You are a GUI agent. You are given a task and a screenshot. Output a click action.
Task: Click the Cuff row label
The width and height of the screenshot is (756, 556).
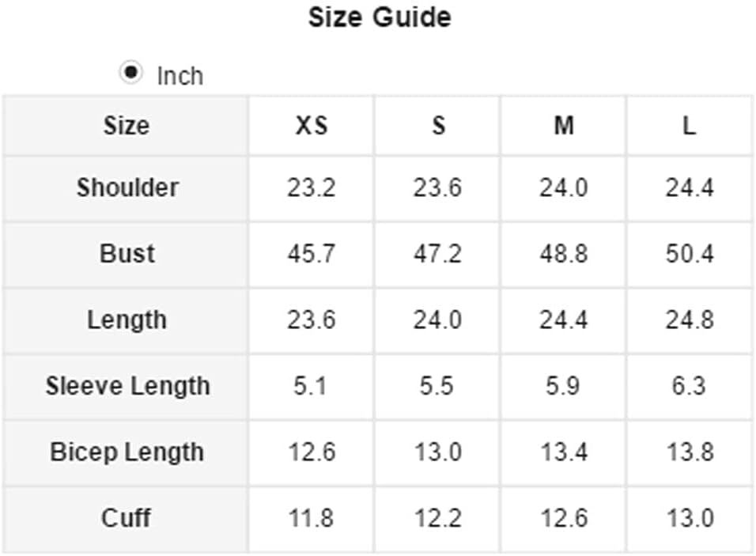[126, 518]
